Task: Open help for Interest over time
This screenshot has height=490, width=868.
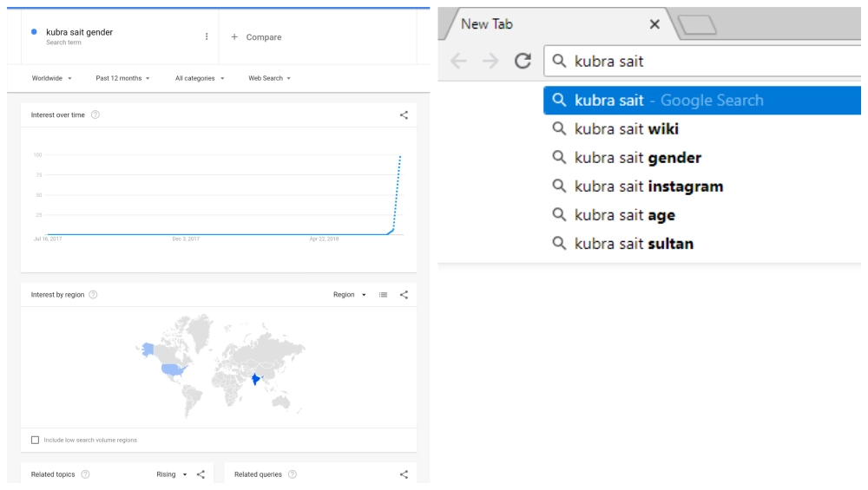Action: pos(95,114)
